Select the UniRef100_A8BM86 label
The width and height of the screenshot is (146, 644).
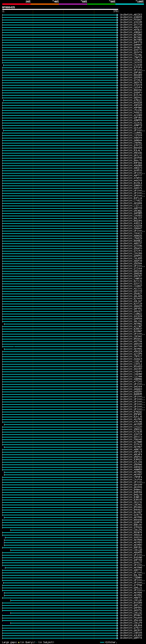point(131,379)
